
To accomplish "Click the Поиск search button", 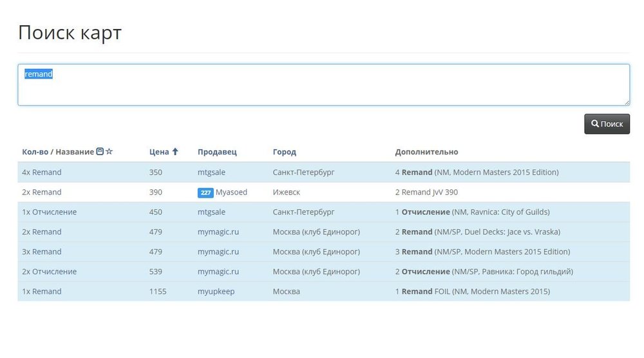I will (x=607, y=124).
